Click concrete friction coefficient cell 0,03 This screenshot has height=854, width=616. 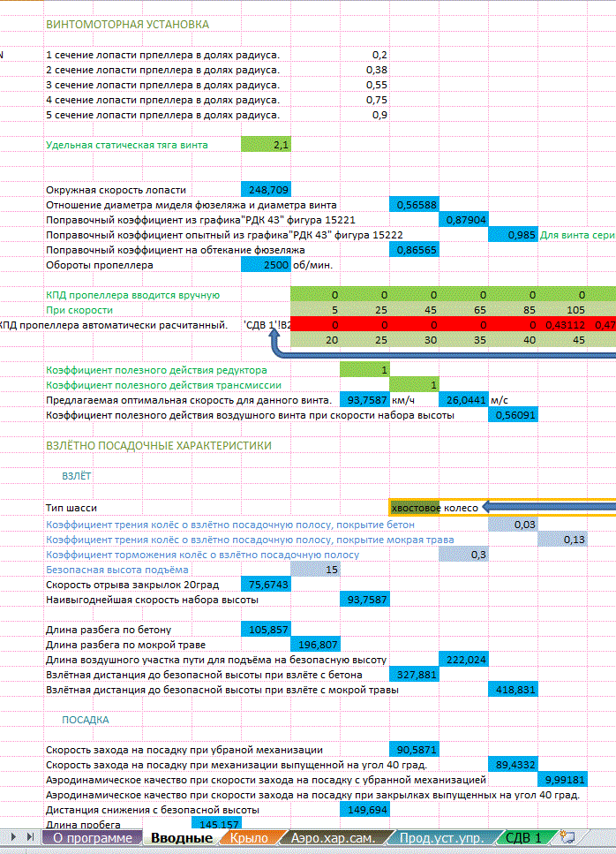pyautogui.click(x=513, y=525)
